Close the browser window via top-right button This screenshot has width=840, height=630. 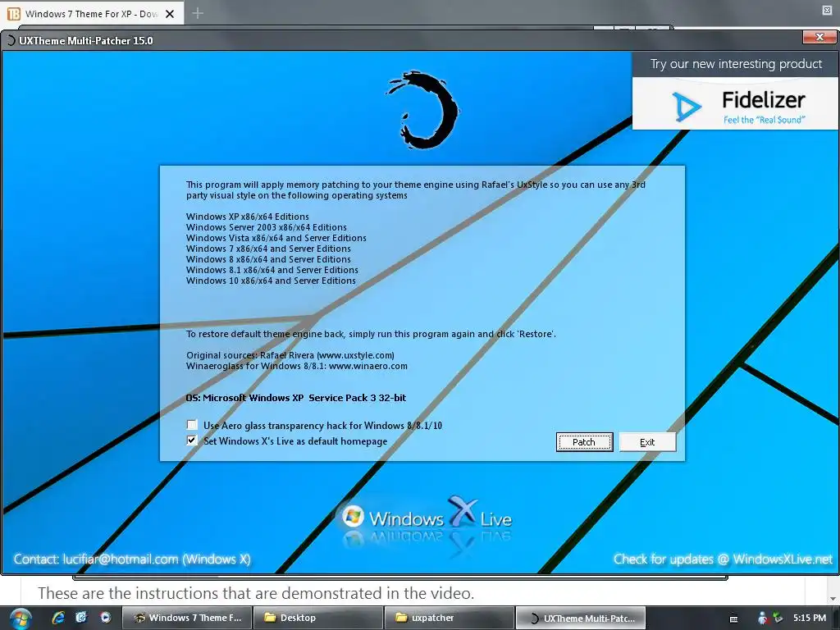[x=827, y=10]
